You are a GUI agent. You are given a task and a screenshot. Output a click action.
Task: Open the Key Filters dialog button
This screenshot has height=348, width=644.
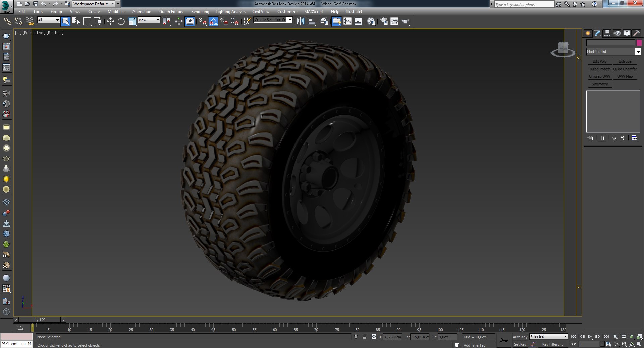552,344
